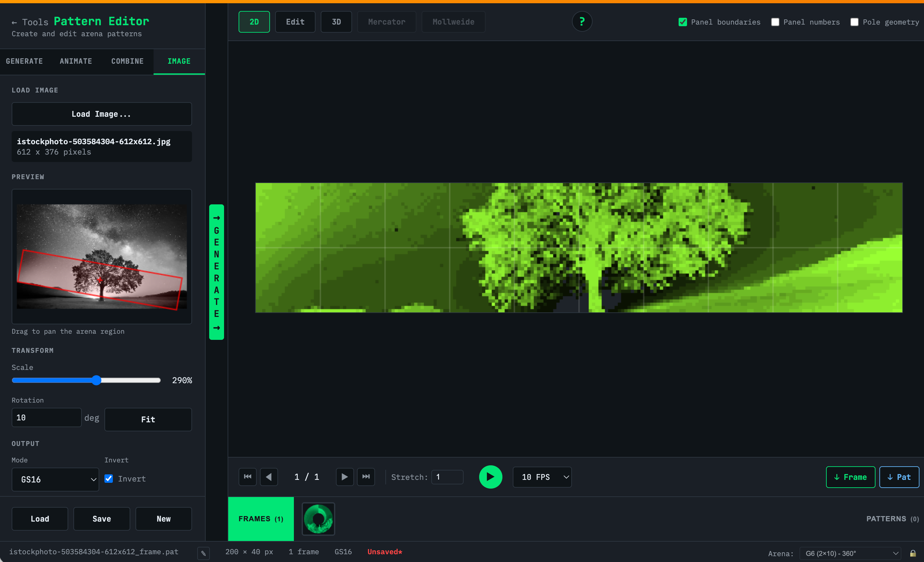Screen dimensions: 924x562
Task: Open the question mark help icon
Action: (x=582, y=22)
